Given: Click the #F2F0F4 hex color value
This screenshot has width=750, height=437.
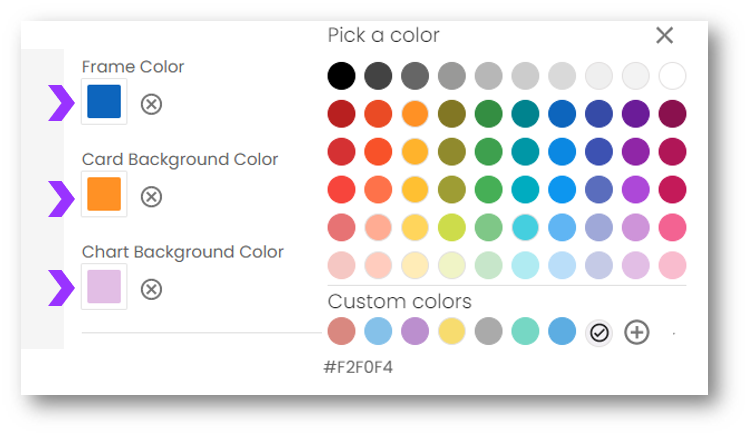Looking at the screenshot, I should tap(358, 367).
